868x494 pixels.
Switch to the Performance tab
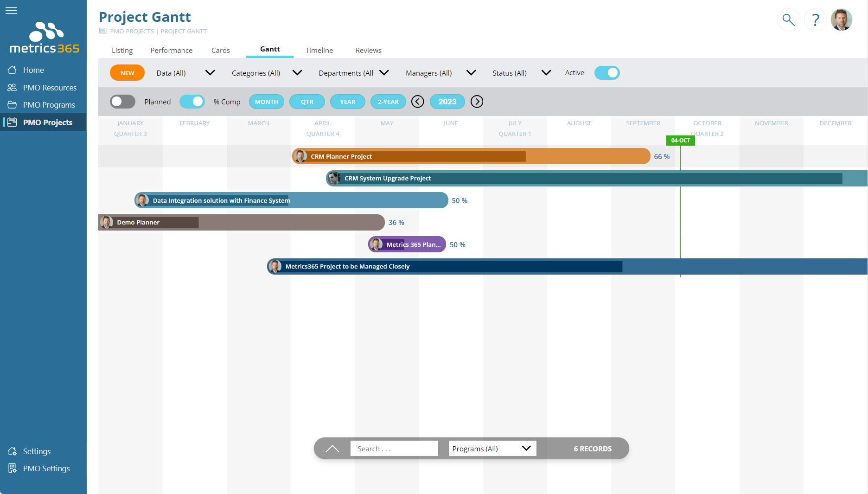pos(171,50)
